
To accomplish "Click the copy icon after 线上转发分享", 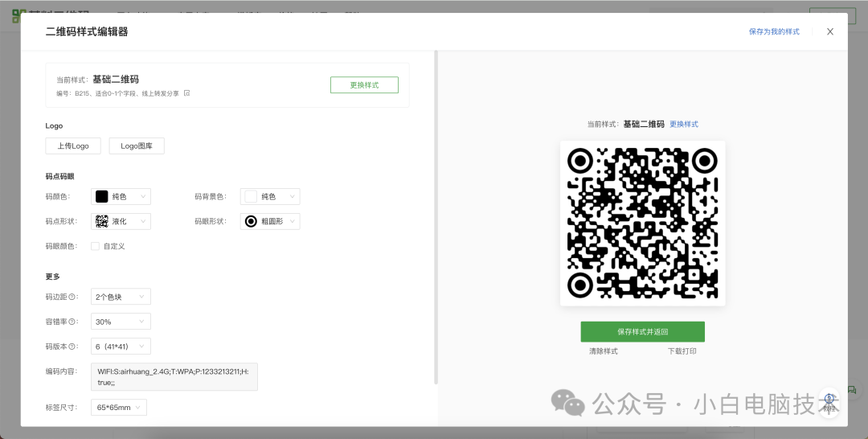I will tap(187, 93).
